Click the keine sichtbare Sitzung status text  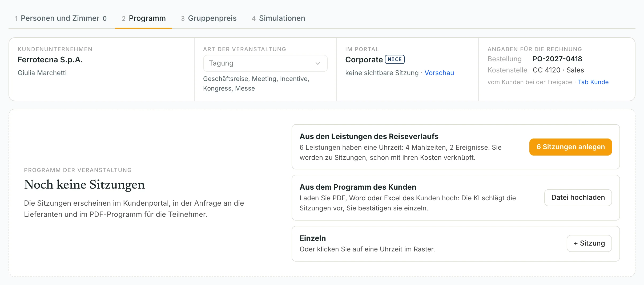coord(382,73)
